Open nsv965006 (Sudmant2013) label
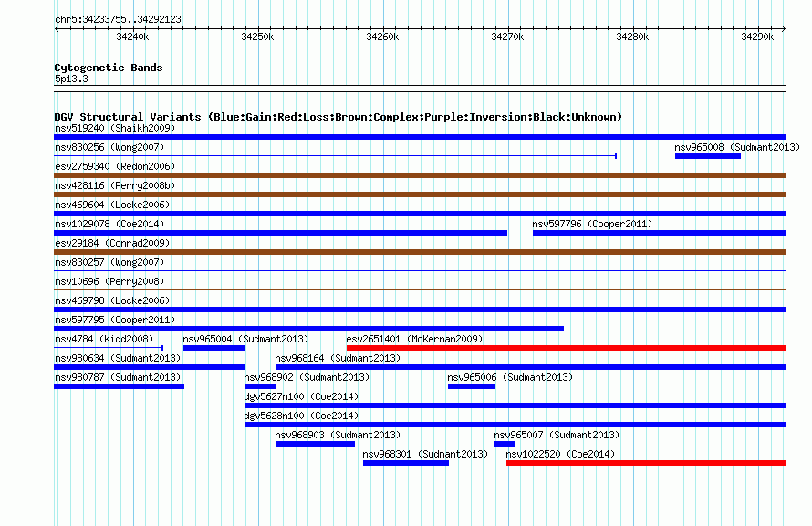Image resolution: width=812 pixels, height=526 pixels. coord(510,377)
